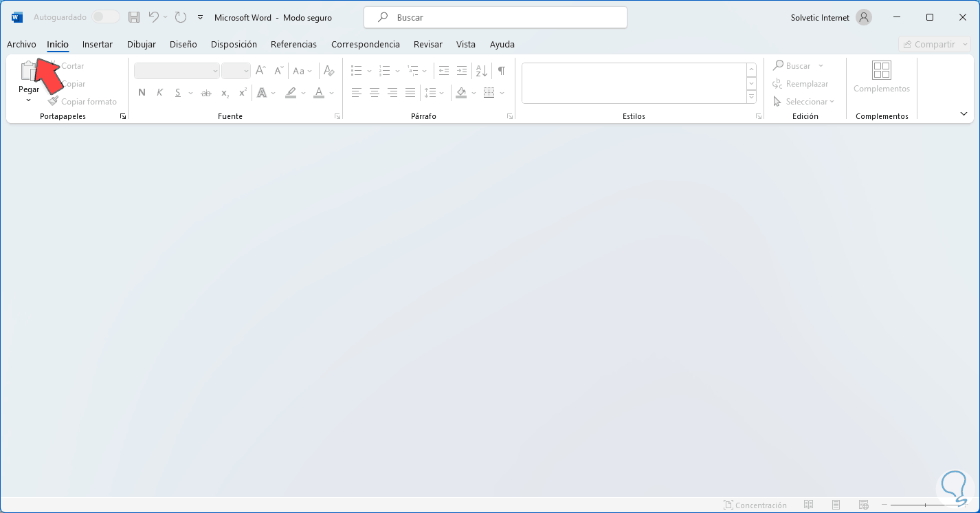Click the Word logo in title bar
This screenshot has width=980, height=513.
pyautogui.click(x=17, y=17)
